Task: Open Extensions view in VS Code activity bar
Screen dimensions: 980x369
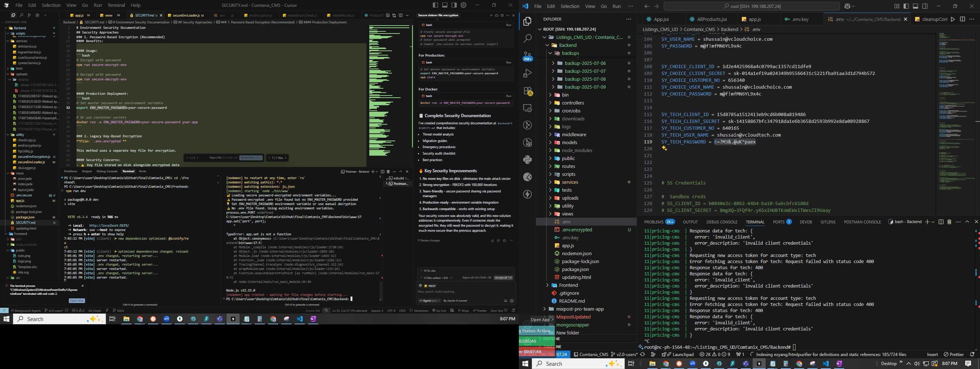Action: click(x=528, y=91)
